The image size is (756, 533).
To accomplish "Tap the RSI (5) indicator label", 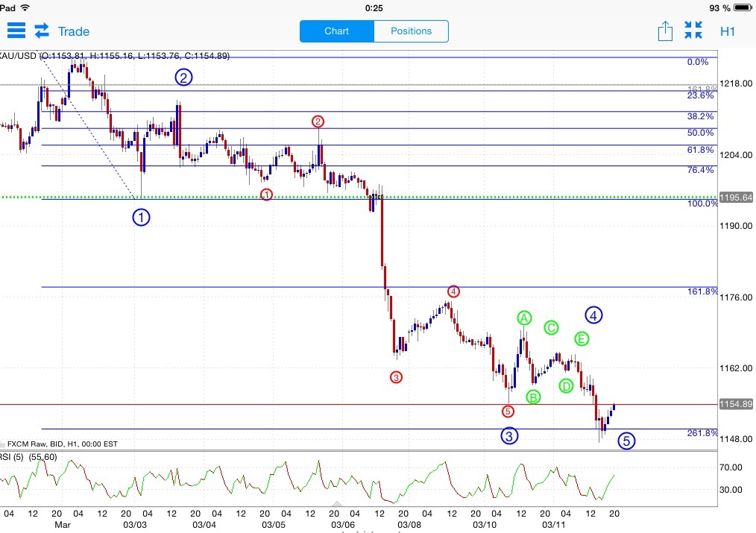I will click(28, 457).
